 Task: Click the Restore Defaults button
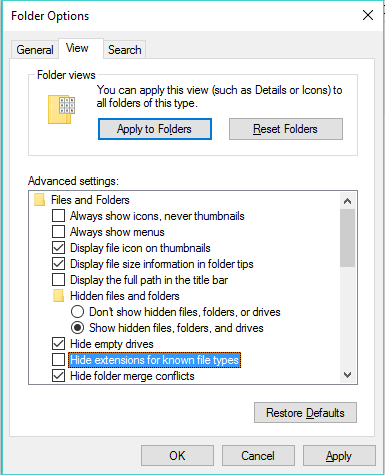click(x=305, y=413)
